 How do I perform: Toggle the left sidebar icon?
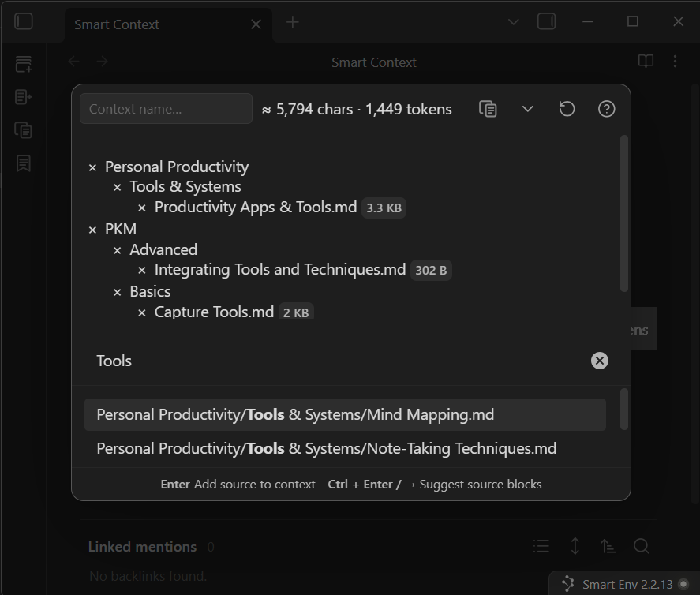pyautogui.click(x=24, y=22)
